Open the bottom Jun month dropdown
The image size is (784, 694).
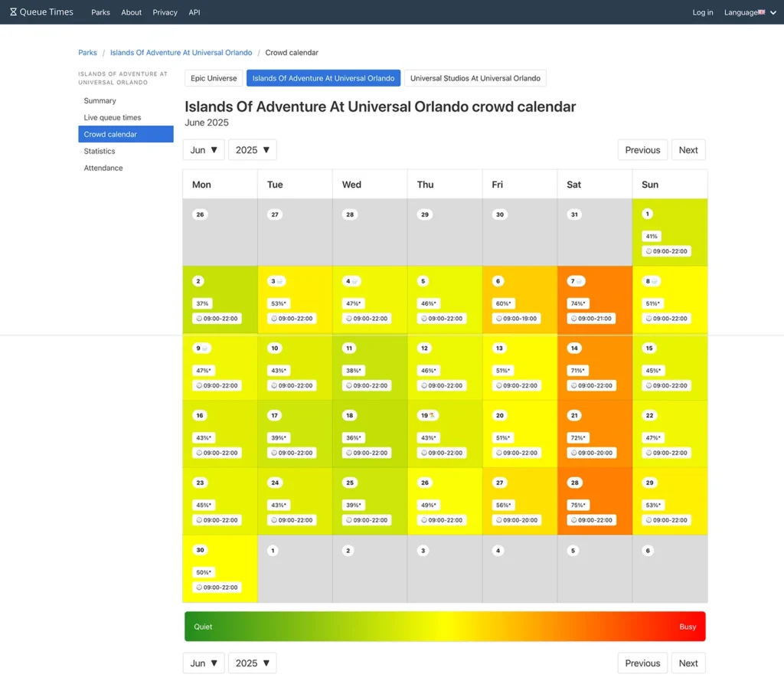pos(204,663)
